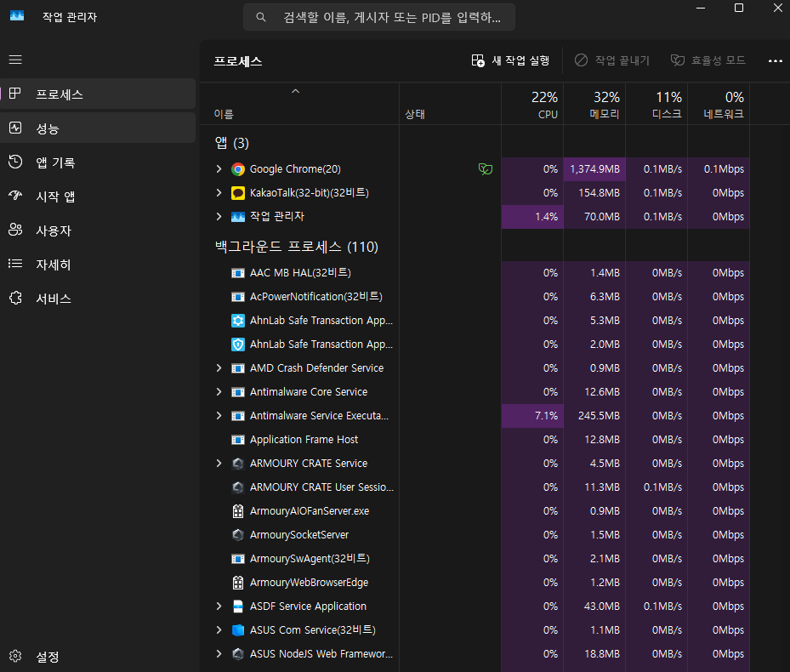Viewport: 790px width, 672px height.
Task: Sort by the 메모리 column header
Action: coord(594,105)
